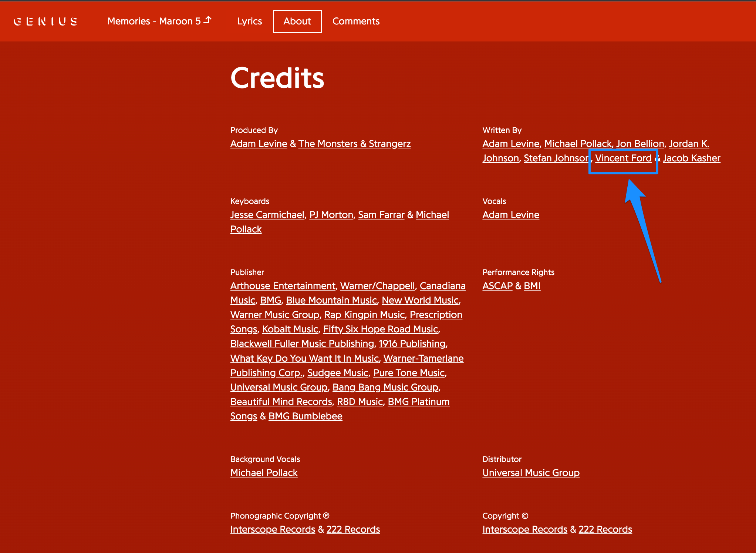Image resolution: width=756 pixels, height=553 pixels.
Task: Click the ASCAP performance rights link
Action: click(497, 286)
